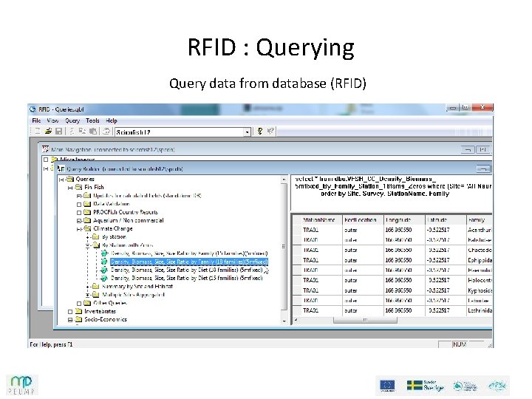The image size is (532, 399).
Task: Click the Paste clipboard toolbar icon
Action: [x=93, y=132]
